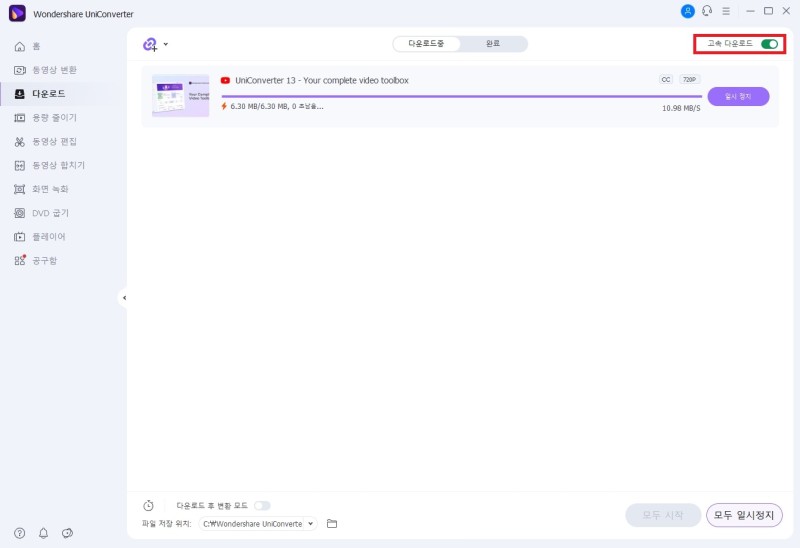
Task: Click the paste URL link icon
Action: click(150, 44)
